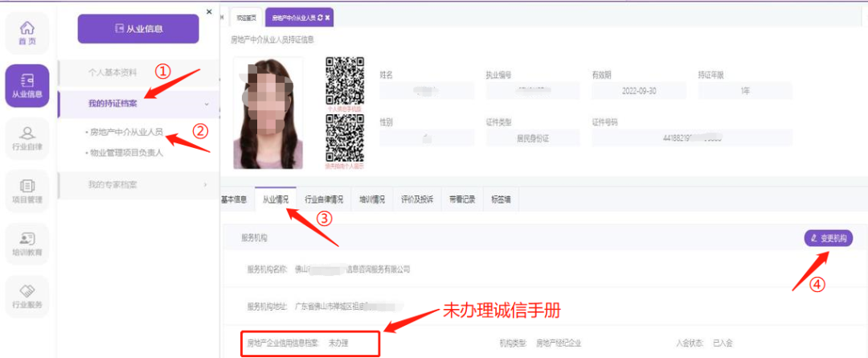The width and height of the screenshot is (868, 358).
Task: Open the 行业服务 sidebar icon
Action: tap(27, 296)
